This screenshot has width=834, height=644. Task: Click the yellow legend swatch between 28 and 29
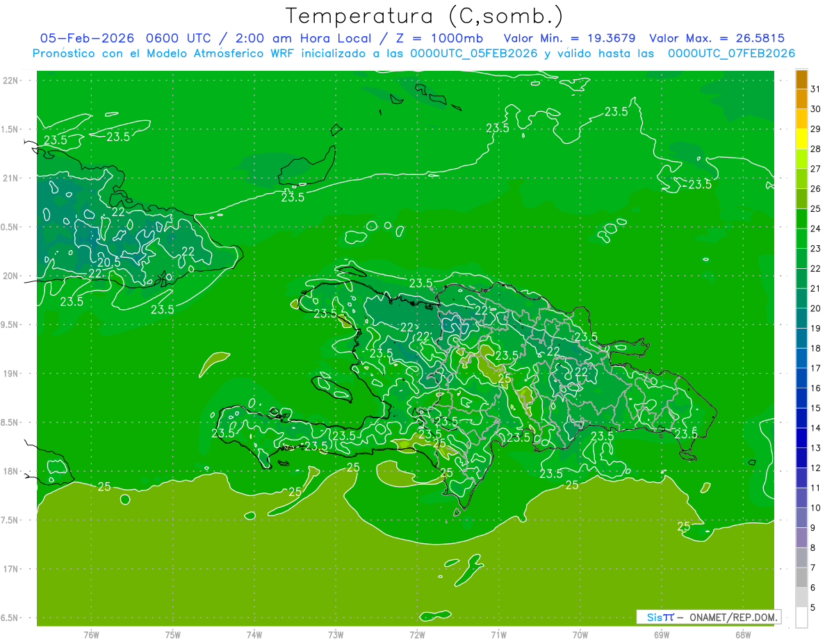pyautogui.click(x=801, y=139)
